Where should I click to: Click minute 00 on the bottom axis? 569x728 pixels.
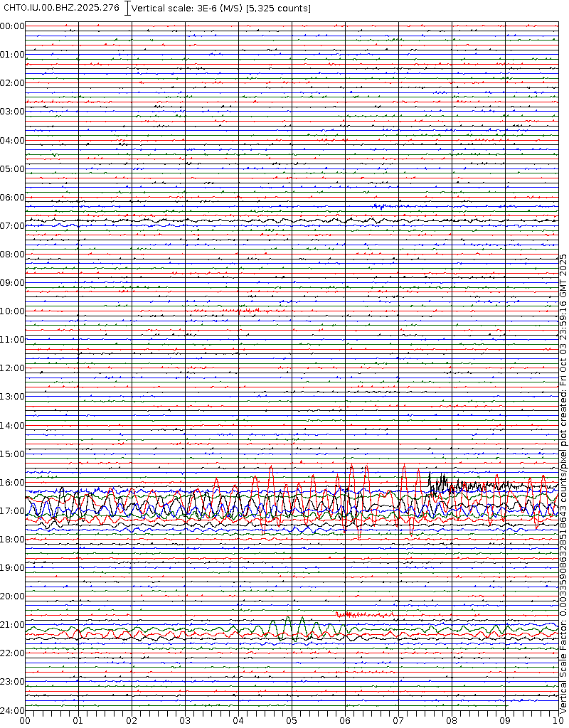pos(25,719)
